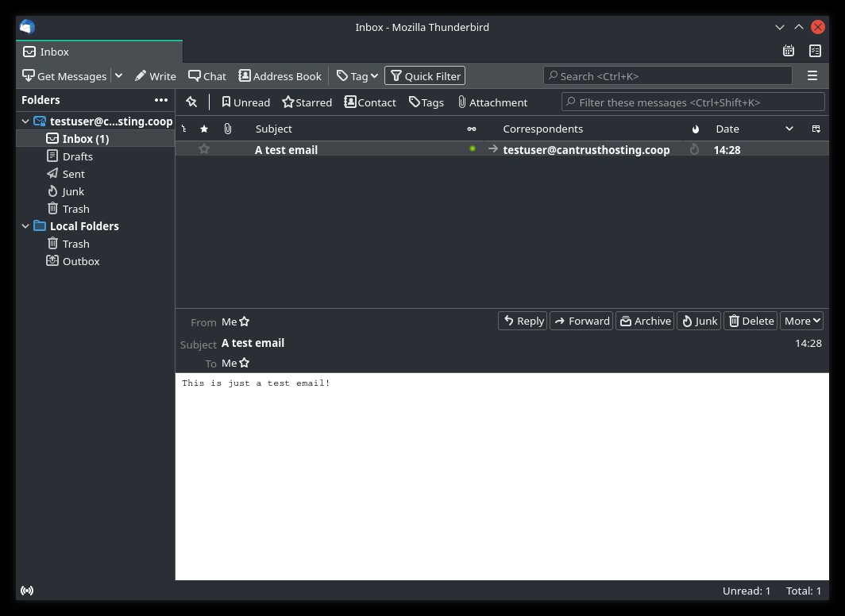845x616 pixels.
Task: Select the testuser account name in the folder tree
Action: [111, 121]
